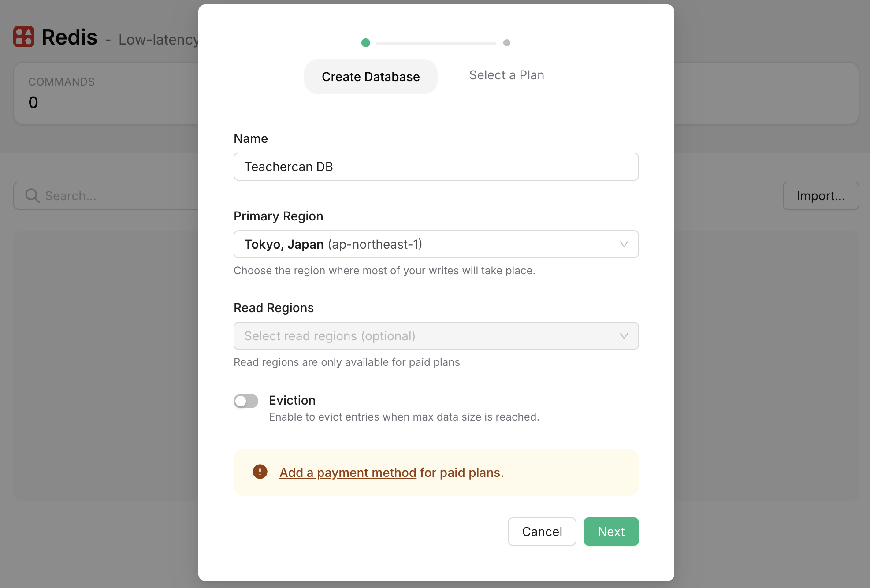Image resolution: width=870 pixels, height=588 pixels.
Task: Click the Read Regions chevron arrow
Action: (x=624, y=336)
